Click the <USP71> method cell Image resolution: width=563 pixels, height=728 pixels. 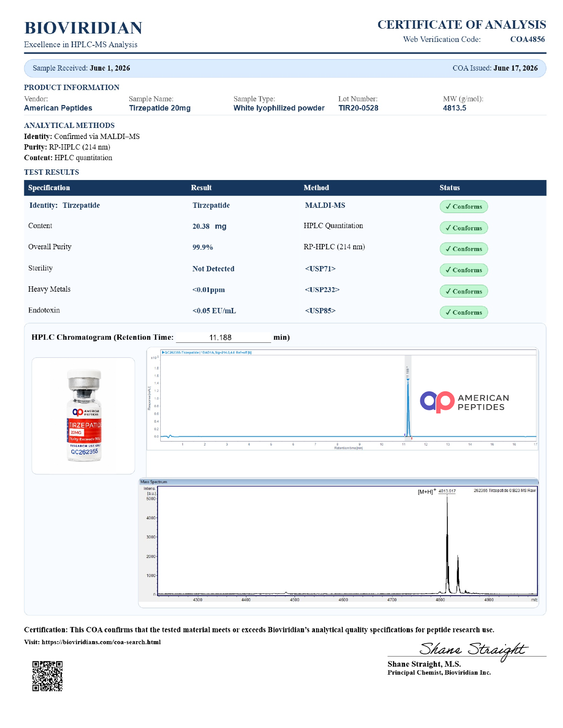pos(320,269)
